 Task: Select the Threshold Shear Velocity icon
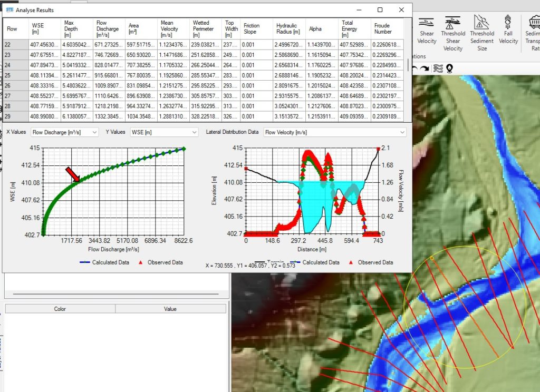pos(452,33)
